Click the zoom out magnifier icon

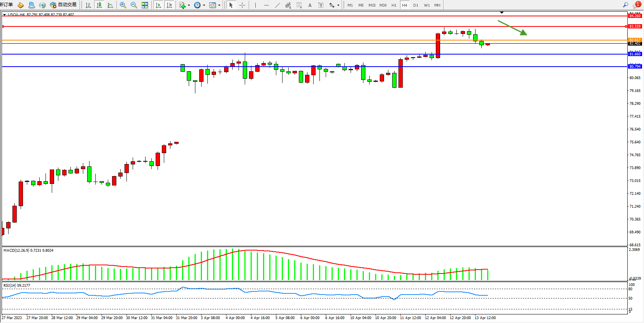(134, 5)
